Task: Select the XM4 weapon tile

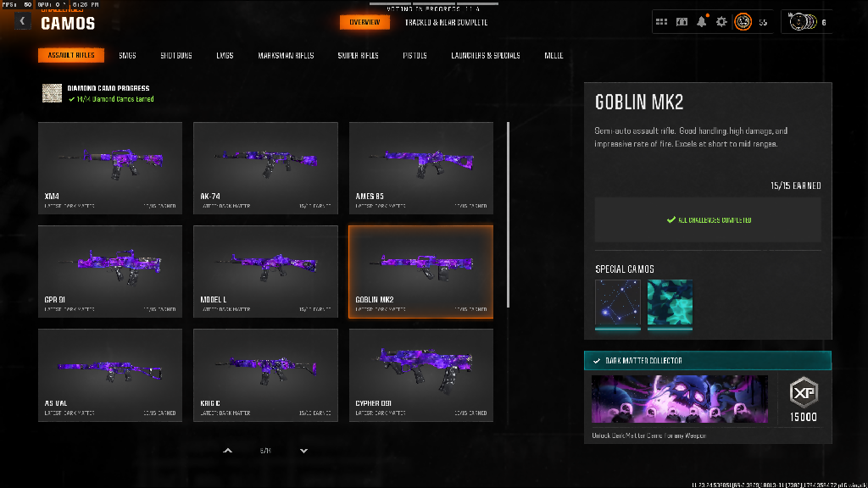Action: [110, 167]
